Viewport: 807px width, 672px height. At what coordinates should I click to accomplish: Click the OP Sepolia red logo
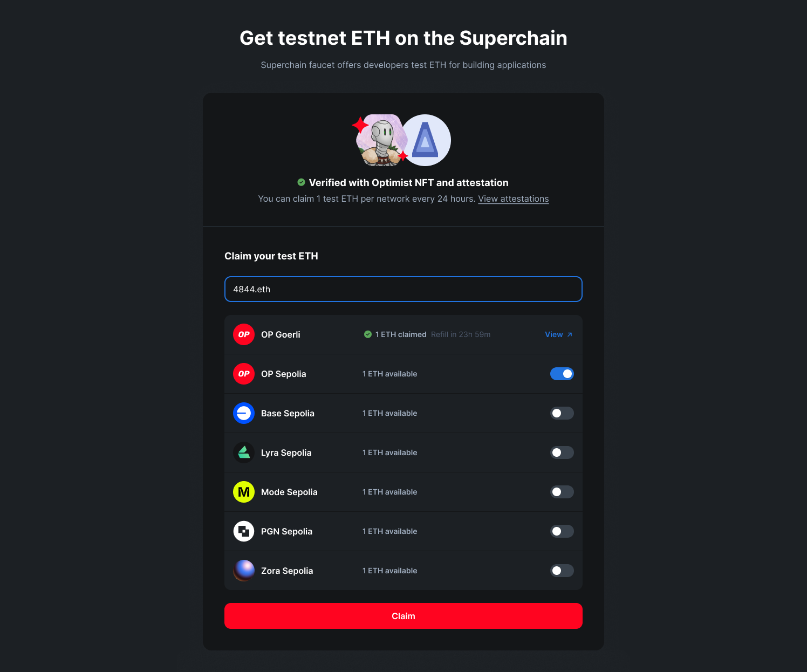tap(244, 374)
